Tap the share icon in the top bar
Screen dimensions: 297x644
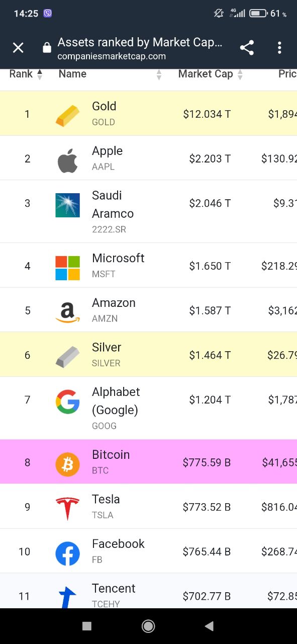click(247, 48)
